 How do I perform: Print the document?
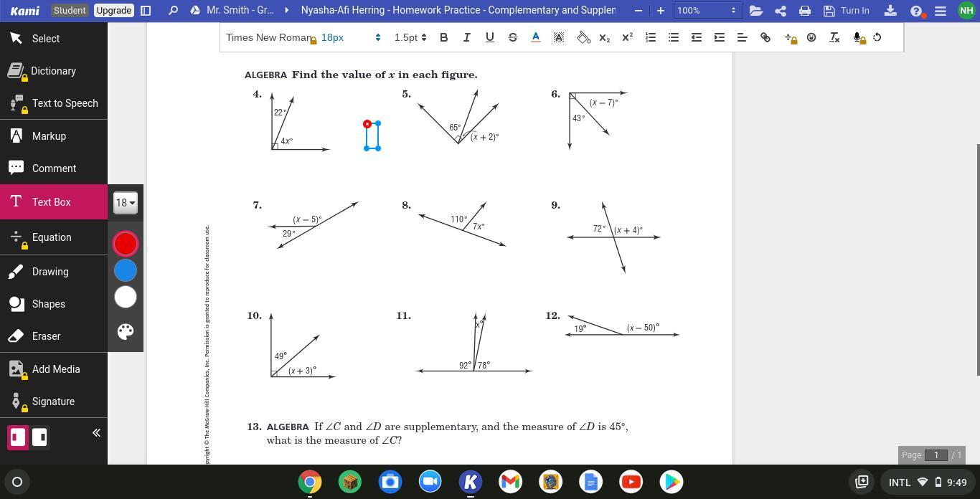tap(805, 11)
